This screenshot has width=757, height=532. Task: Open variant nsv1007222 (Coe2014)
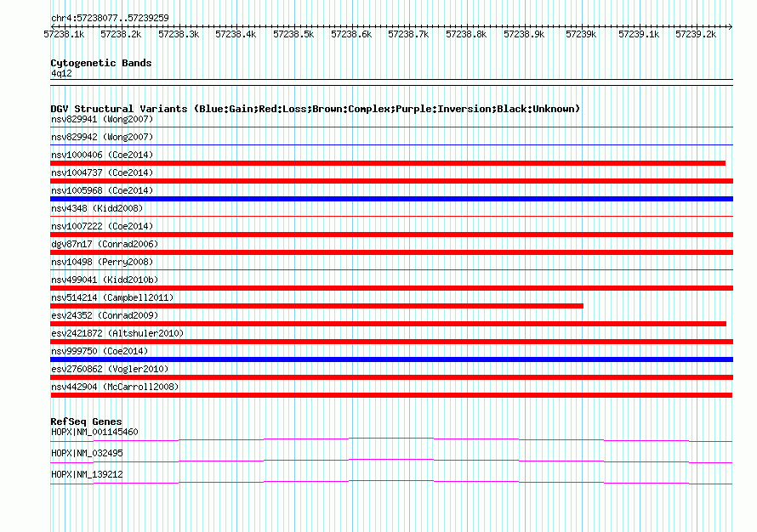click(102, 226)
